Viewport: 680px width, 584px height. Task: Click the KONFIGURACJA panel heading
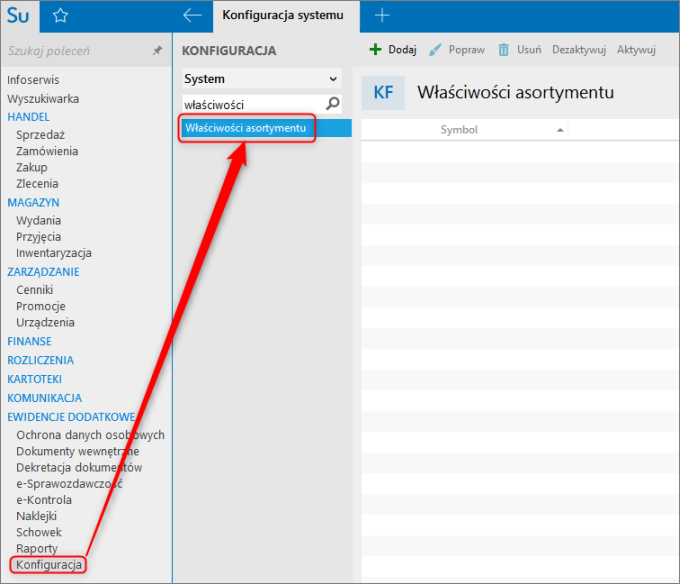pos(229,51)
